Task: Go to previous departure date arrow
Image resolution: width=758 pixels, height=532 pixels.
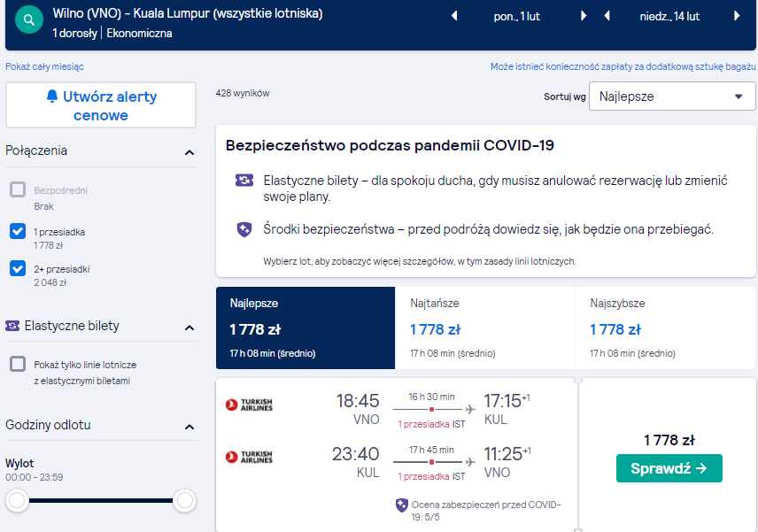Action: coord(454,16)
